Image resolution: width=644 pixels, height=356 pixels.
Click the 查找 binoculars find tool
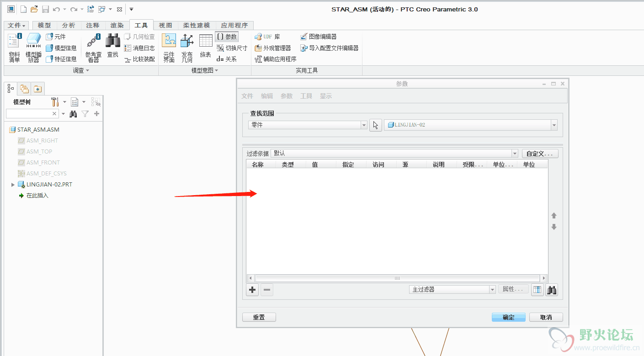pyautogui.click(x=113, y=46)
